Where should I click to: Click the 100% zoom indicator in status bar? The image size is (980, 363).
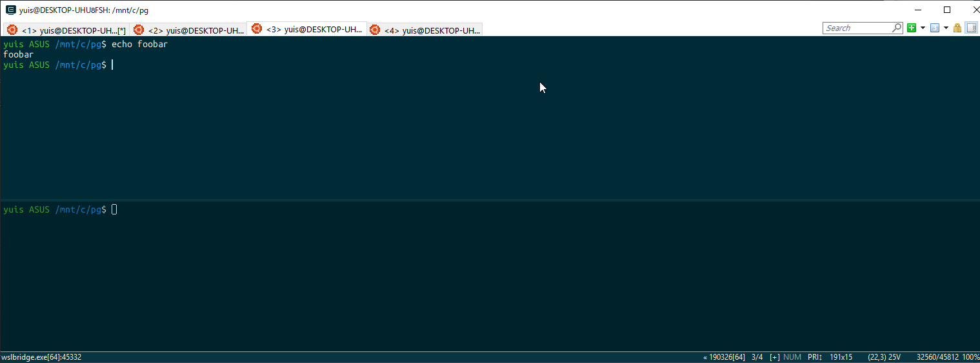(x=971, y=357)
